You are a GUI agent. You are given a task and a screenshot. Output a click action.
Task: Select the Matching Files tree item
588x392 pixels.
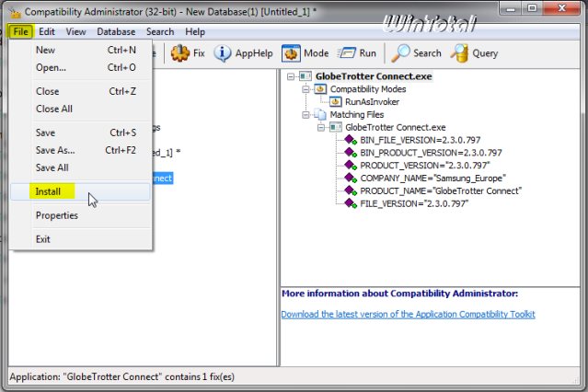click(357, 115)
